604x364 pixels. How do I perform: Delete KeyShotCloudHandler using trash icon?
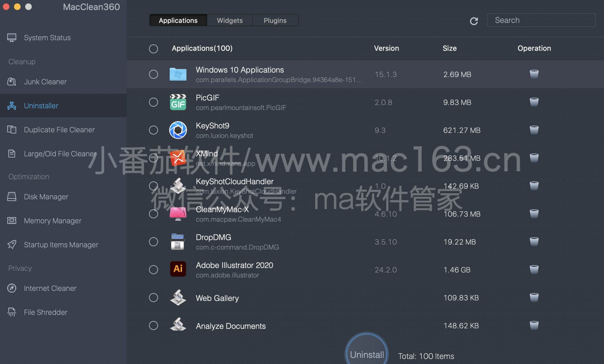534,186
